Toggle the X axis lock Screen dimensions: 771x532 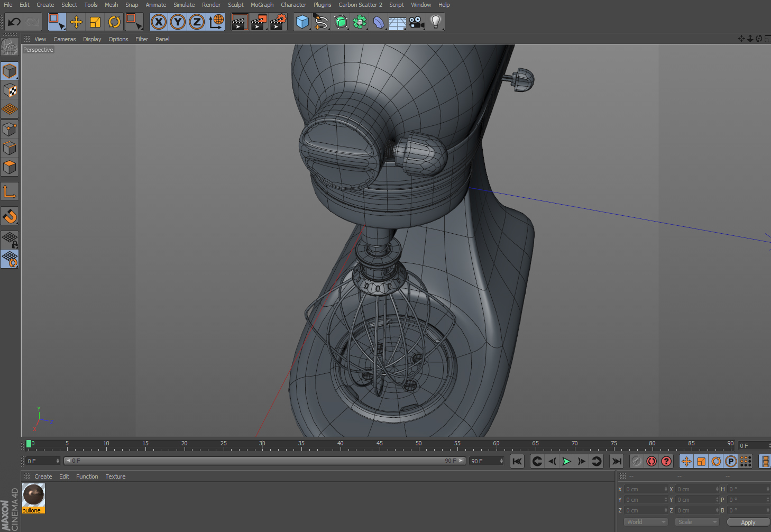pyautogui.click(x=159, y=22)
